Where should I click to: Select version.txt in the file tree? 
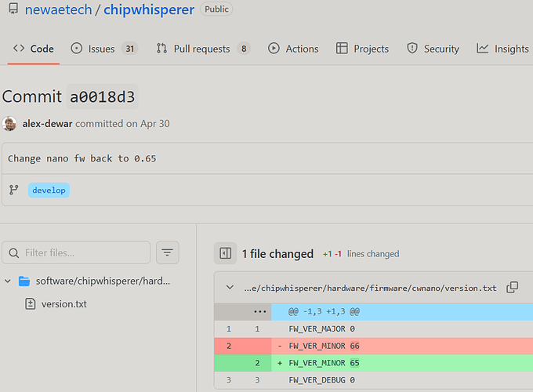(x=63, y=303)
